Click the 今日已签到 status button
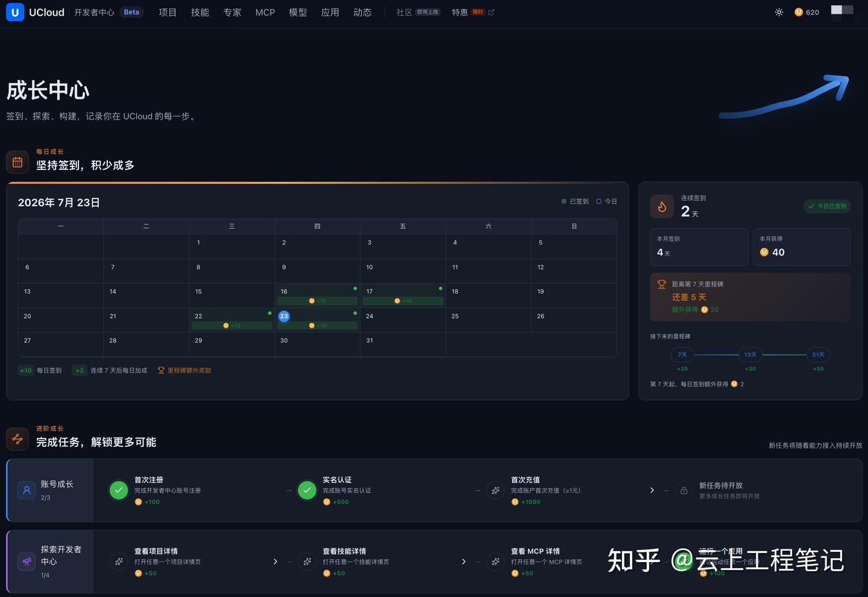Screen dimensions: 868x597 [827, 206]
